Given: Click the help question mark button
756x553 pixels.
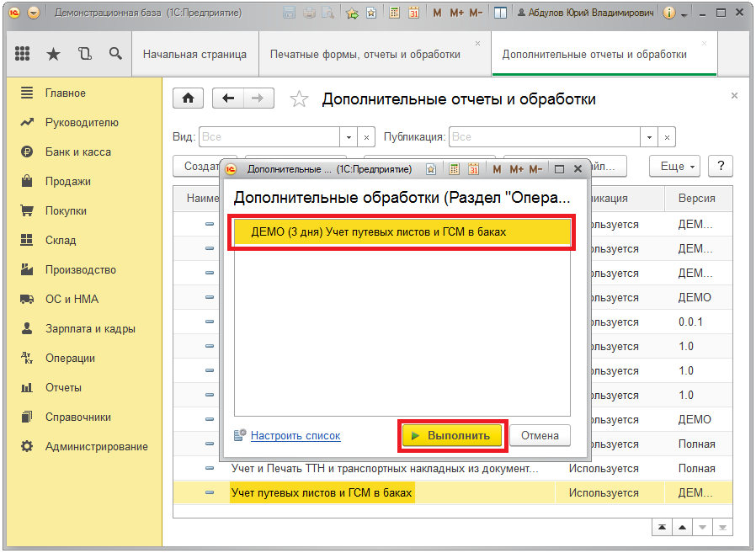Looking at the screenshot, I should point(721,166).
